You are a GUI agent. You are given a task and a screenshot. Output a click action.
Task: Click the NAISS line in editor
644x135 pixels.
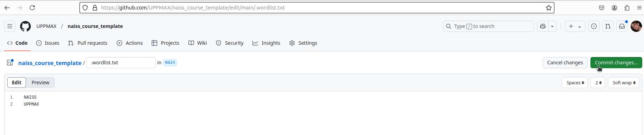pos(30,97)
